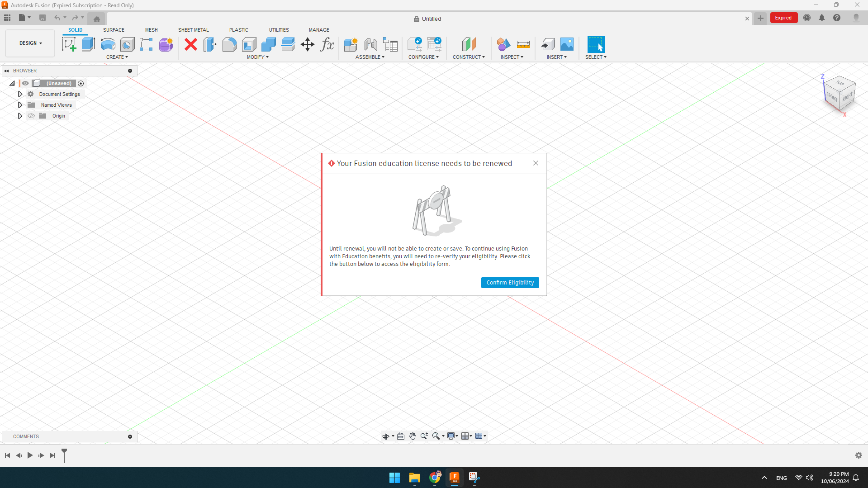Image resolution: width=868 pixels, height=488 pixels.
Task: Select the Press Pull tool
Action: [210, 44]
